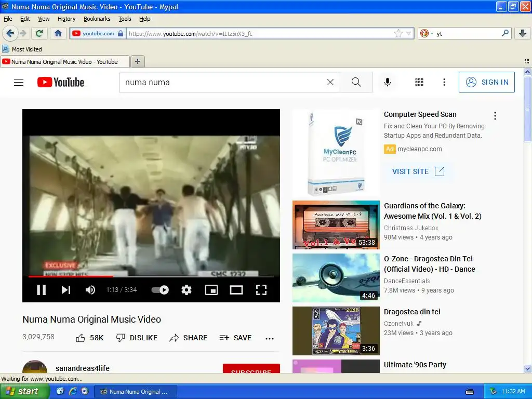The image size is (532, 399).
Task: Start voice search with the microphone
Action: (388, 82)
